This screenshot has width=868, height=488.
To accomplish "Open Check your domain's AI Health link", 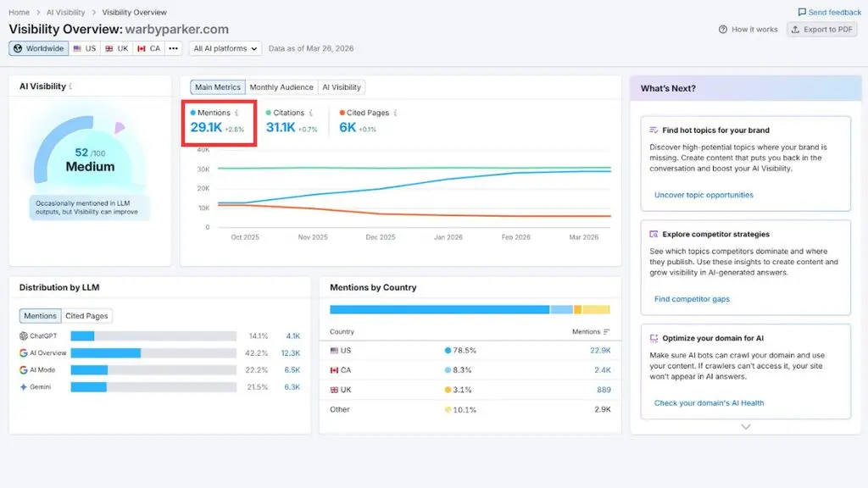I will (x=709, y=402).
